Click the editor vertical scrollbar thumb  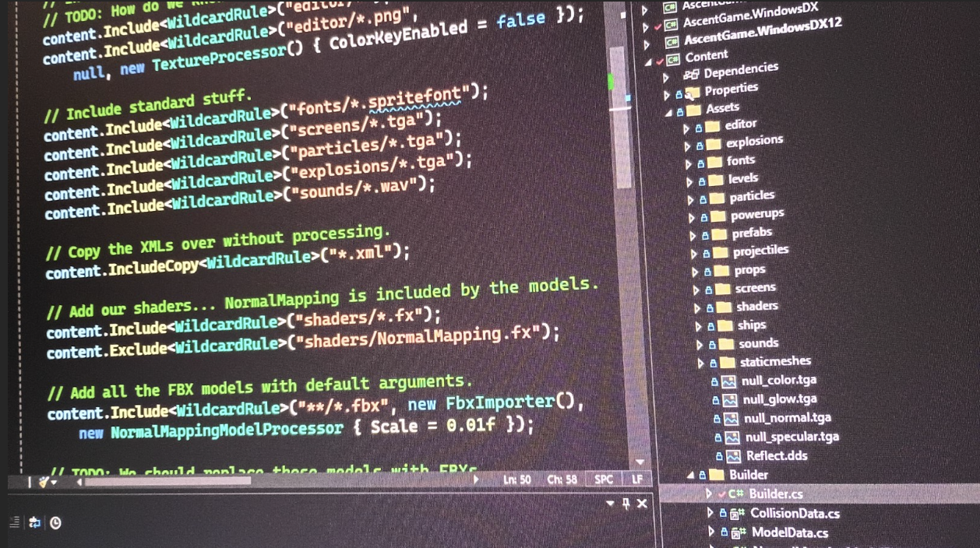(620, 117)
